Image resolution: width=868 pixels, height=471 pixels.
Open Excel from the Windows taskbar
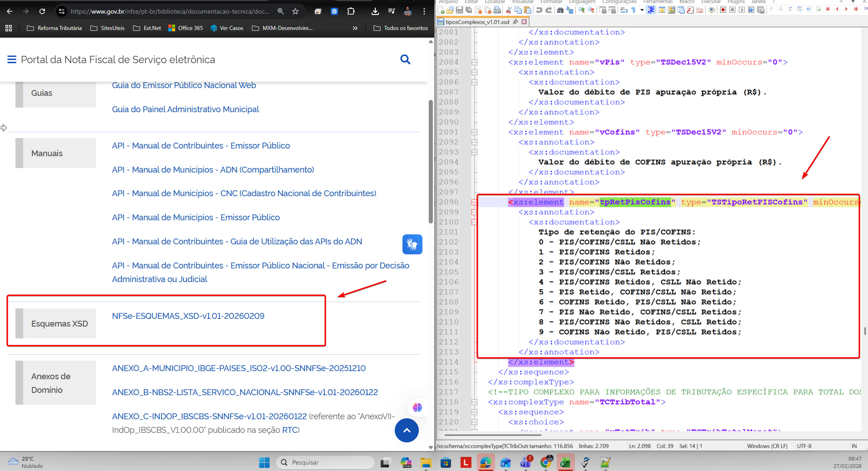(x=565, y=462)
